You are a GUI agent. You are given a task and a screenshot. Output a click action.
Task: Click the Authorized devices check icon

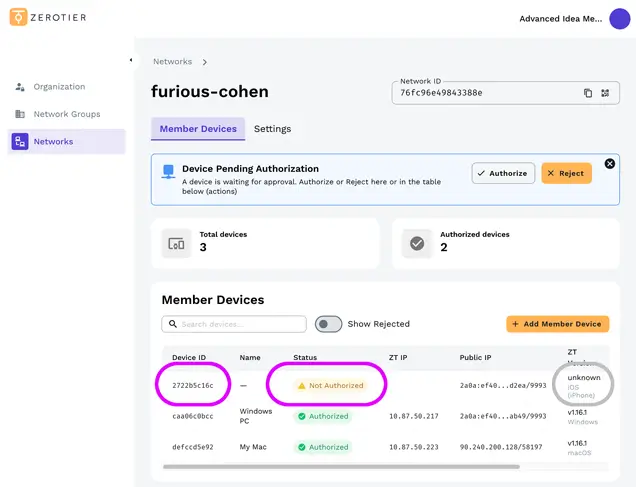[417, 244]
